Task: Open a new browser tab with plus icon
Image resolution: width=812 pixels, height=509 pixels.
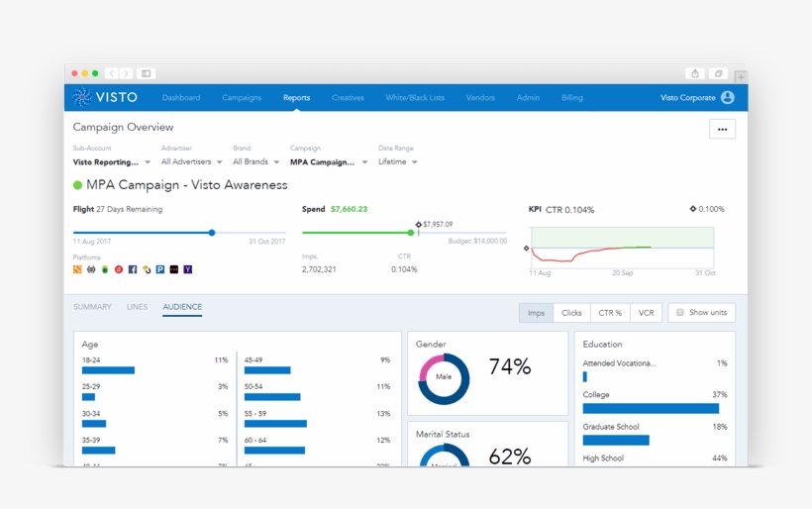Action: tap(741, 76)
